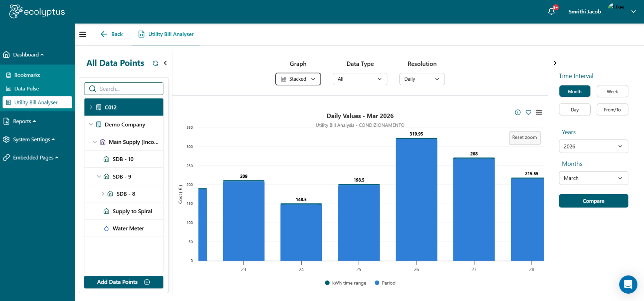Click the chart info icon
Screen dimensions: 644x301
click(x=518, y=112)
